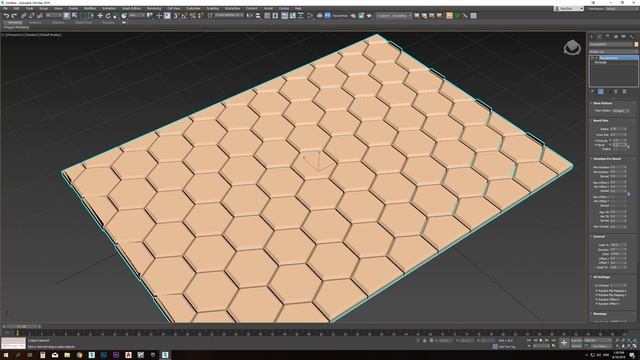
Task: Toggle Show End Result icon below stack
Action: pos(601,91)
